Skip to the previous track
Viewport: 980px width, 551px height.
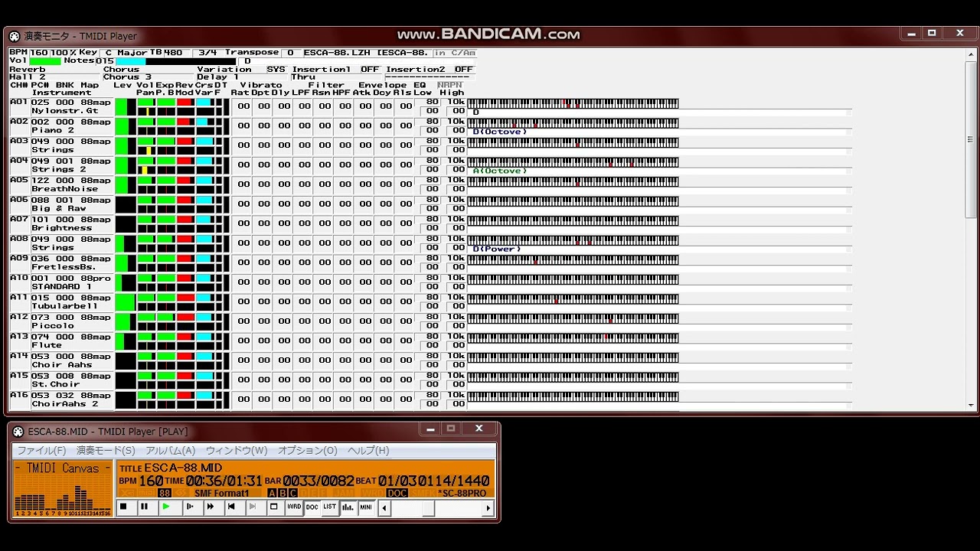pyautogui.click(x=231, y=507)
